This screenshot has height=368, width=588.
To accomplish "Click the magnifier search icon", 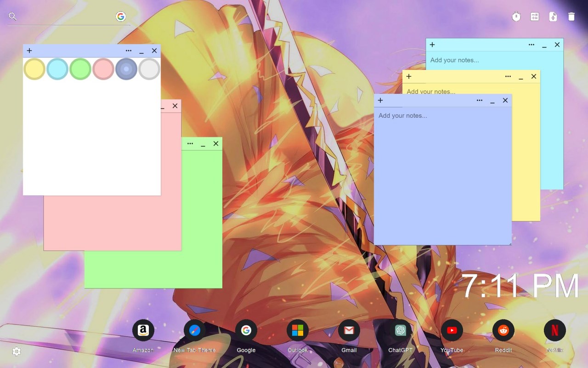I will click(x=13, y=17).
